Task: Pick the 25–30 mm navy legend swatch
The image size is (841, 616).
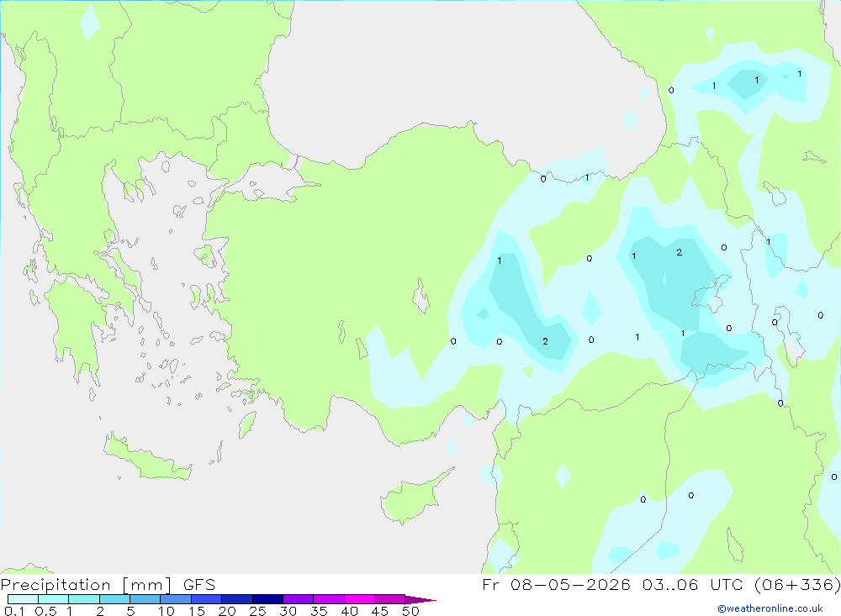Action: pos(267,599)
